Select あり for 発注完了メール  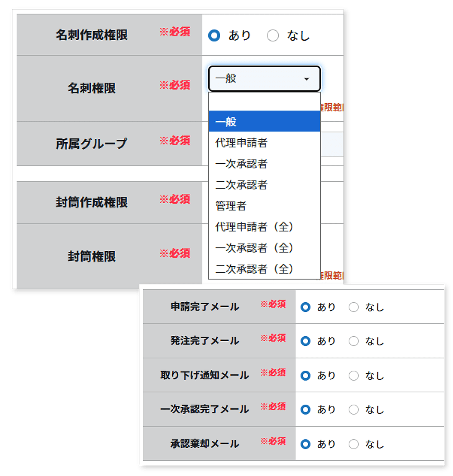tap(306, 341)
